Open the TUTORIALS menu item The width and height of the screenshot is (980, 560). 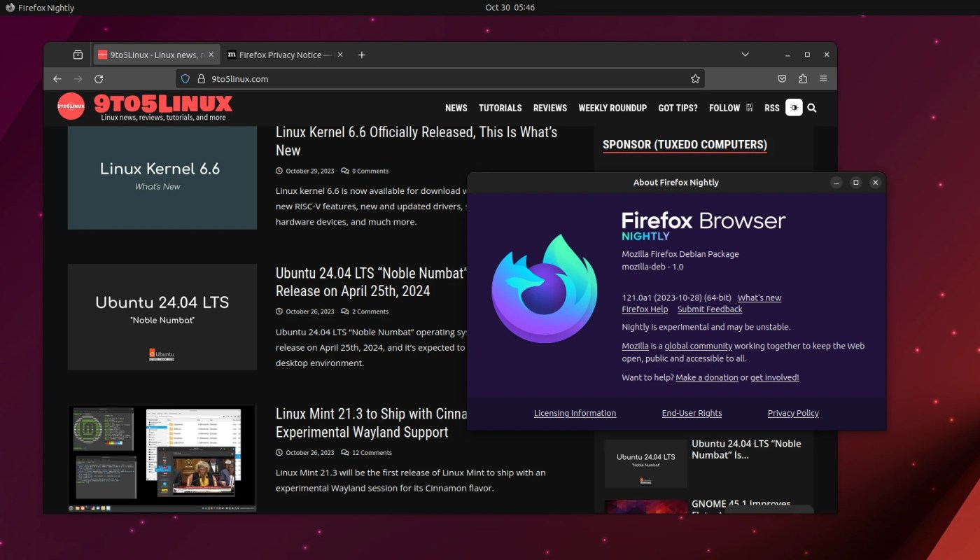coord(500,108)
